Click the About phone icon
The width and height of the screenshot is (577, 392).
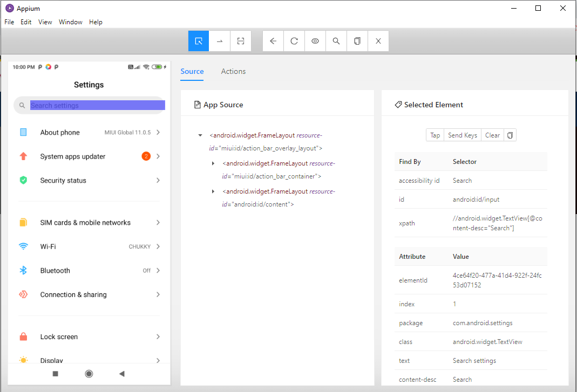pos(23,133)
